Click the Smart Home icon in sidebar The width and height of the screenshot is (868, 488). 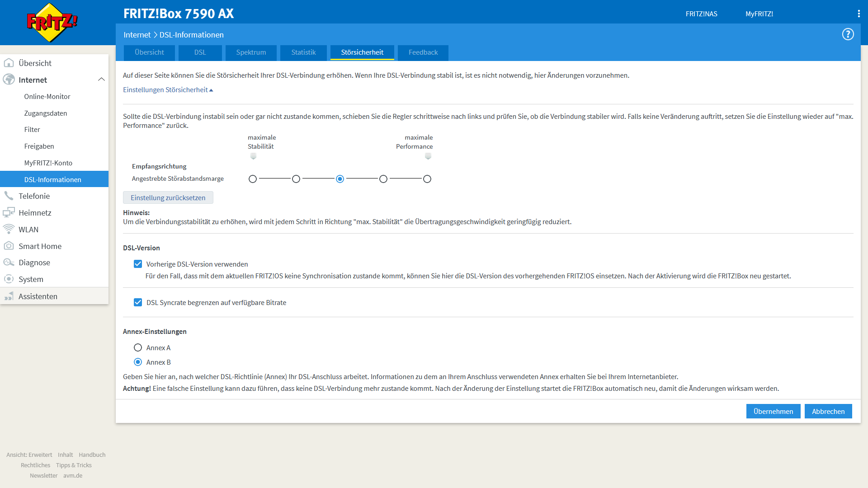[x=9, y=246]
